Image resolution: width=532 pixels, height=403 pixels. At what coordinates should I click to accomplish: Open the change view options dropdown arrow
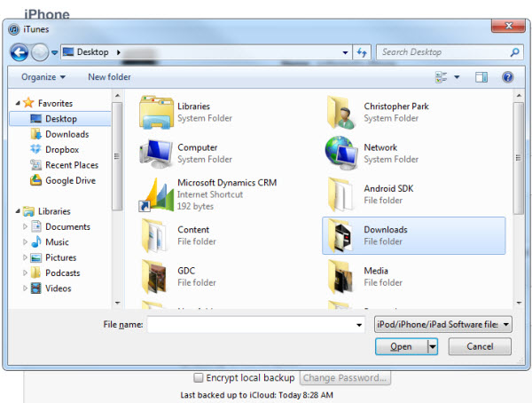click(458, 77)
